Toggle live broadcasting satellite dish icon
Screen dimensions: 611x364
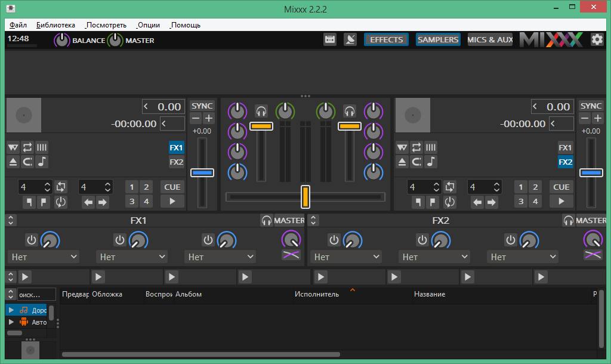(x=350, y=39)
